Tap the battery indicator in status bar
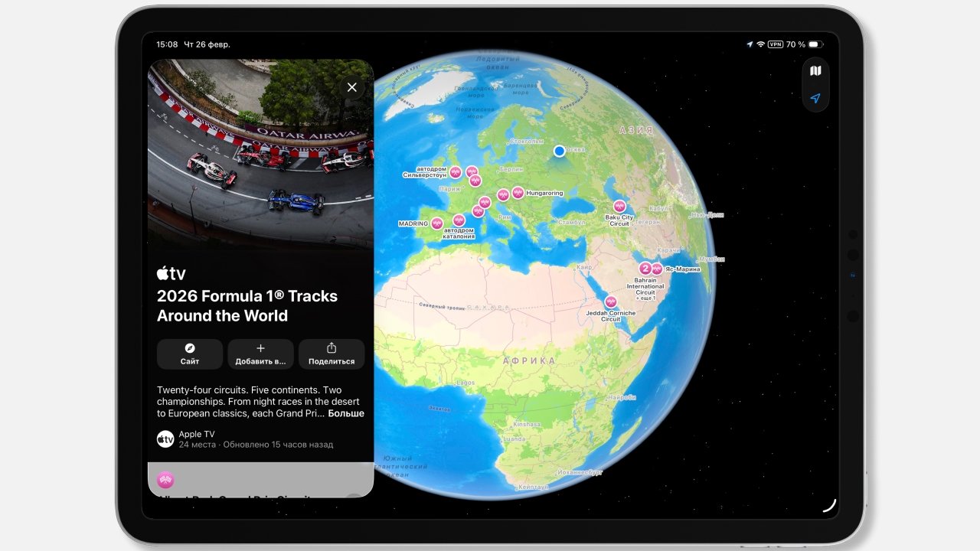Image resolution: width=980 pixels, height=551 pixels. [x=816, y=44]
